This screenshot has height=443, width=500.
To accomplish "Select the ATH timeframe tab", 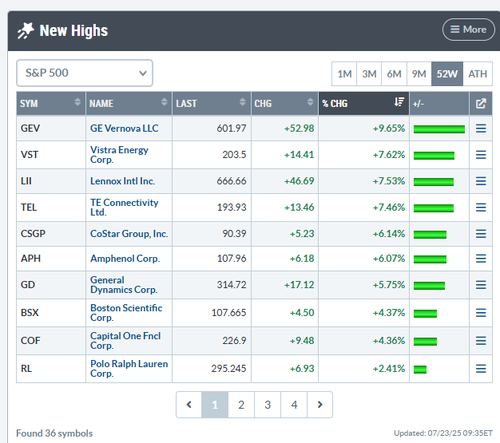I will 478,74.
